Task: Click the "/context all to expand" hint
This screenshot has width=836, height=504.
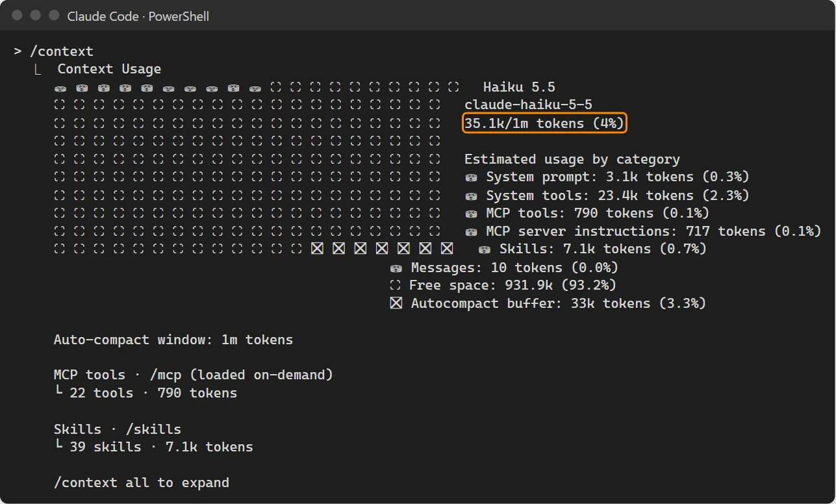Action: [142, 483]
